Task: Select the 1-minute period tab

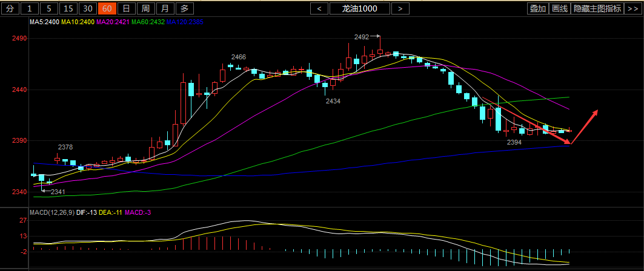Action: 30,8
